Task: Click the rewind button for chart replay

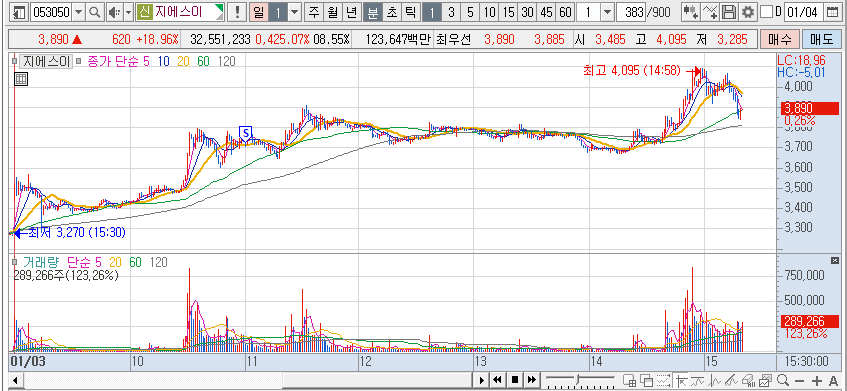Action: coord(499,380)
